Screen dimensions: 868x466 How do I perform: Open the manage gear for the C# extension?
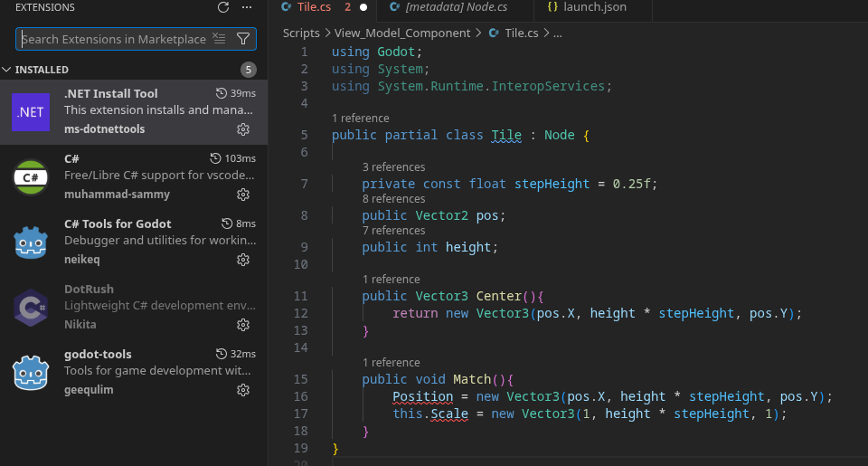[243, 195]
